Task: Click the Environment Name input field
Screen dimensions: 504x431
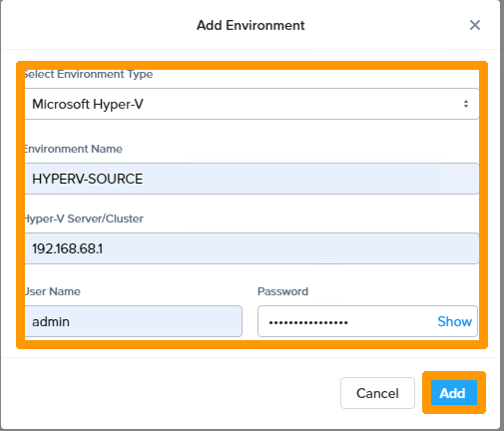Action: pyautogui.click(x=252, y=179)
